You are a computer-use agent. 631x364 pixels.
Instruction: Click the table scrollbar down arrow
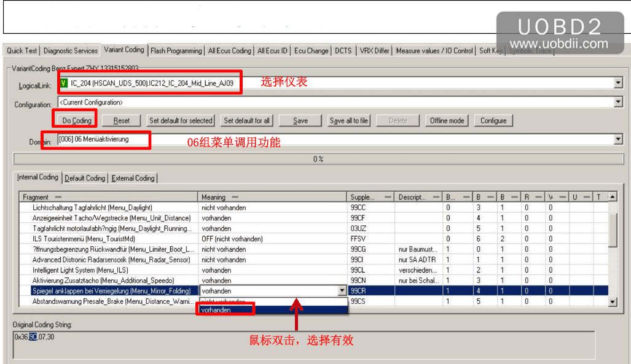(x=612, y=301)
